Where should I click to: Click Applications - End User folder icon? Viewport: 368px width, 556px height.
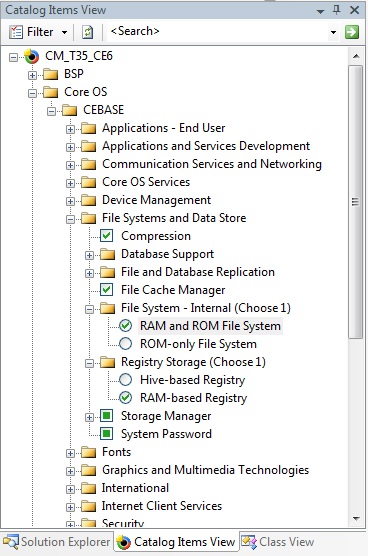point(88,128)
